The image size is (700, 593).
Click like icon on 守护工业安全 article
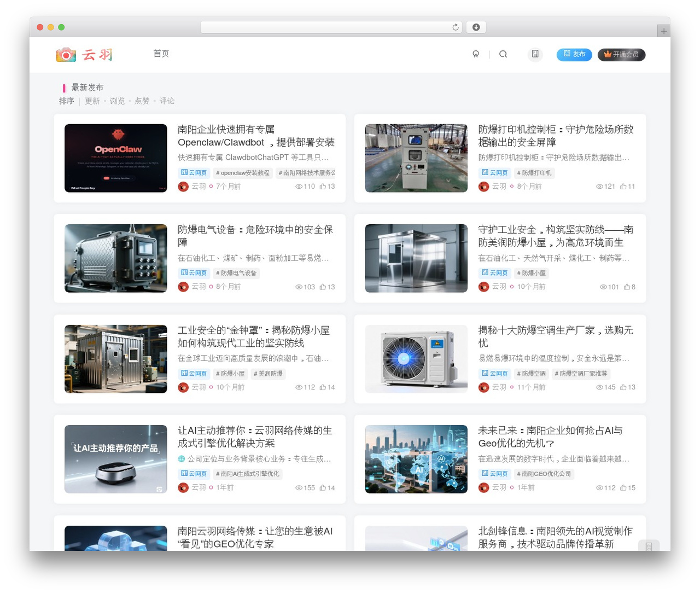click(x=627, y=287)
